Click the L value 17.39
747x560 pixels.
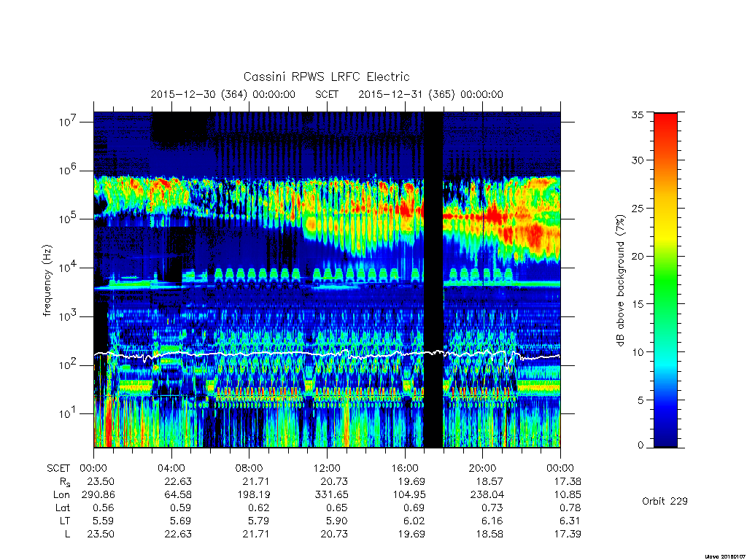coord(567,534)
